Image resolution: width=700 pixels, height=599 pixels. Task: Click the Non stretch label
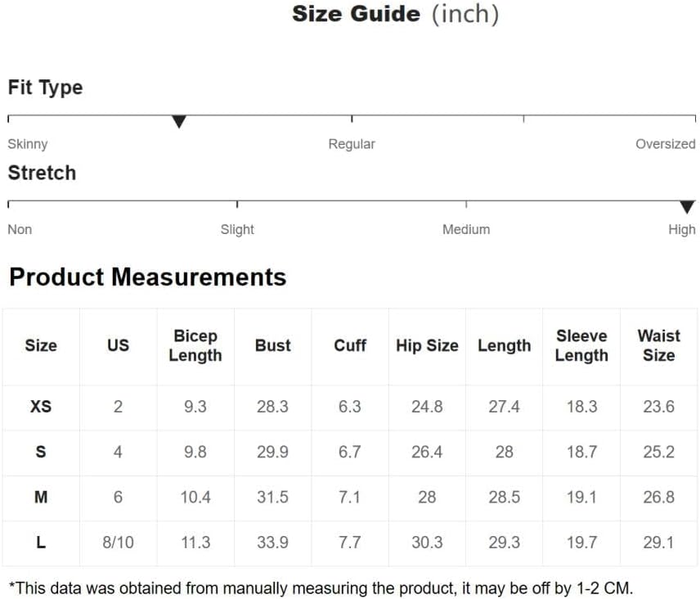(x=20, y=230)
